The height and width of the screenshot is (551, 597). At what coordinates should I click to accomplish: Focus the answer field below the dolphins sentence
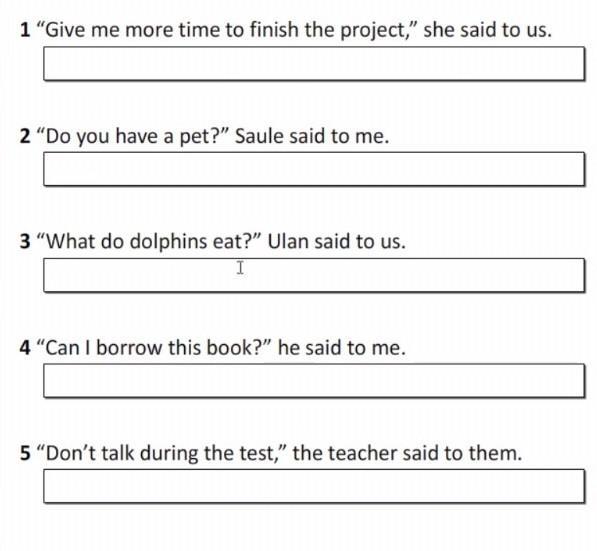[x=314, y=275]
